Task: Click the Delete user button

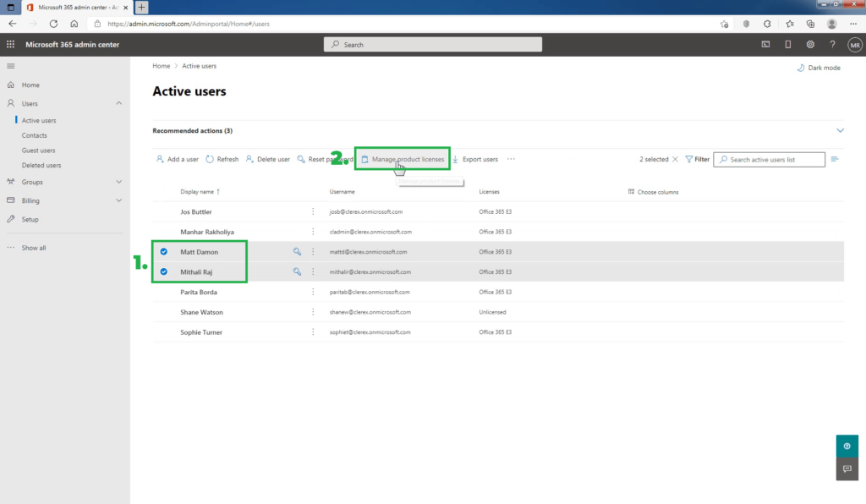Action: click(268, 159)
